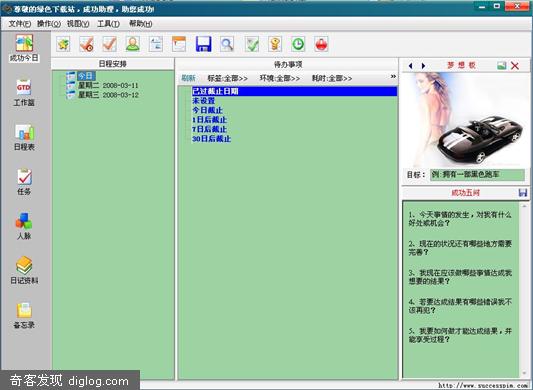Maximize the application window

coord(497,6)
